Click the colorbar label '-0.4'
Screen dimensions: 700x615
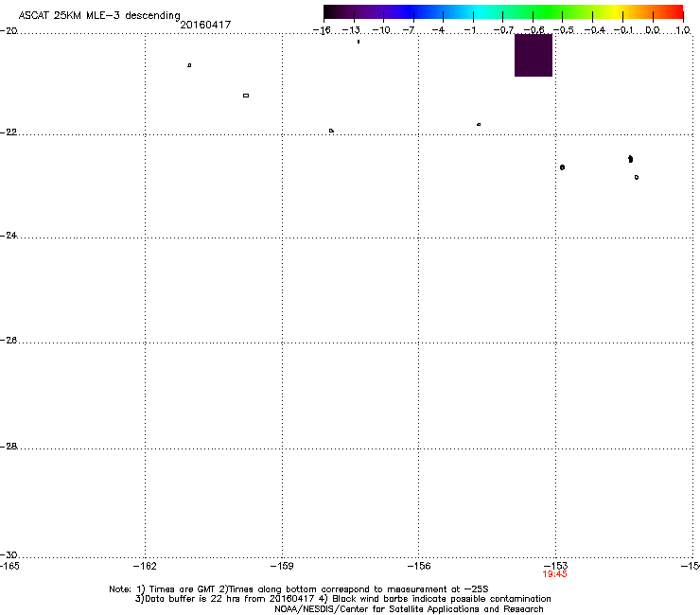(x=595, y=30)
